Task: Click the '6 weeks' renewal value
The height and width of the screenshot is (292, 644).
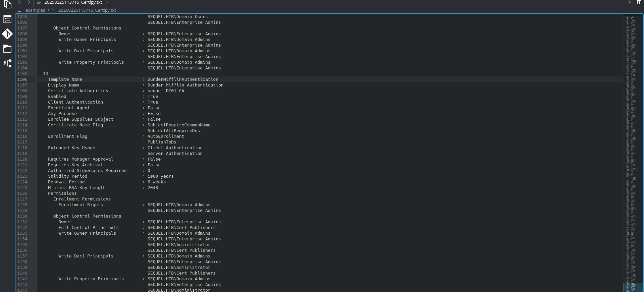Action: coord(157,182)
